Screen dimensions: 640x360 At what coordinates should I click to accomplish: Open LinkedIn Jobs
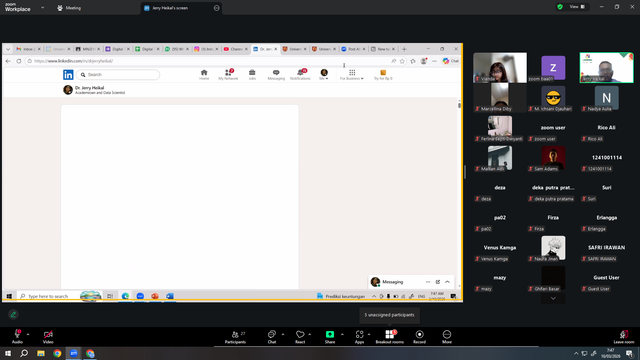252,75
